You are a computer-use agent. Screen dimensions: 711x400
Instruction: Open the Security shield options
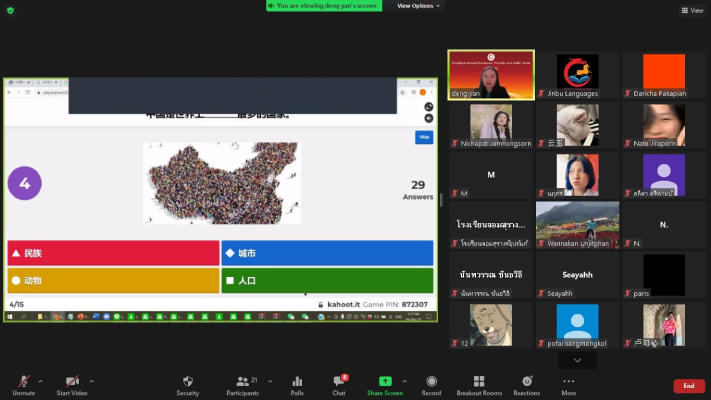(x=187, y=384)
